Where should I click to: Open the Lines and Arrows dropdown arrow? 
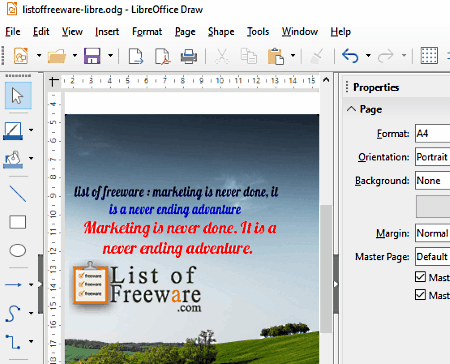coord(31,285)
